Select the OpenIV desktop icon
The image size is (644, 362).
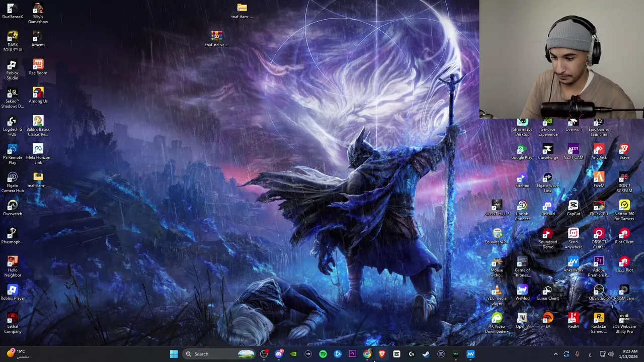(522, 321)
